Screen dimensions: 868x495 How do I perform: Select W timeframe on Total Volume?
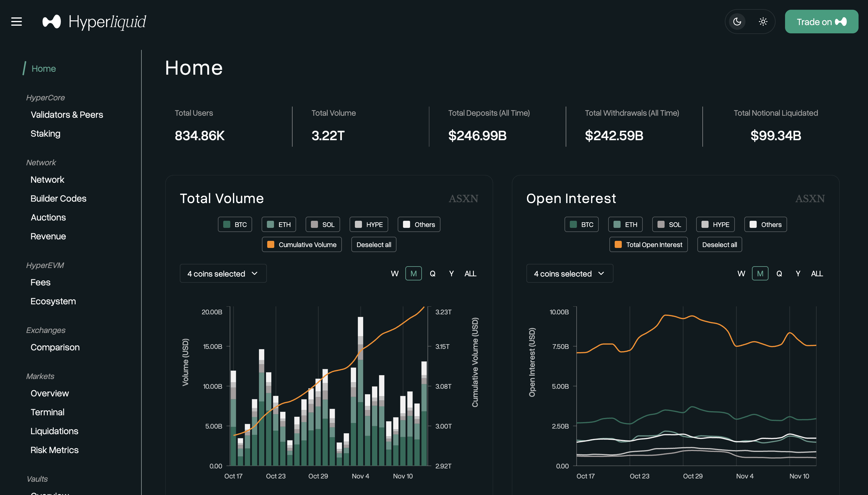[394, 273]
